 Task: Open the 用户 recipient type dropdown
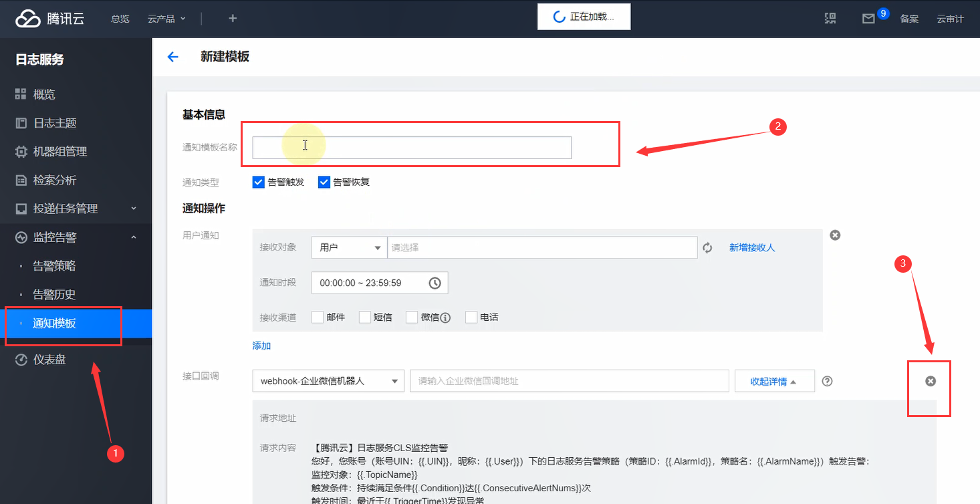[350, 247]
